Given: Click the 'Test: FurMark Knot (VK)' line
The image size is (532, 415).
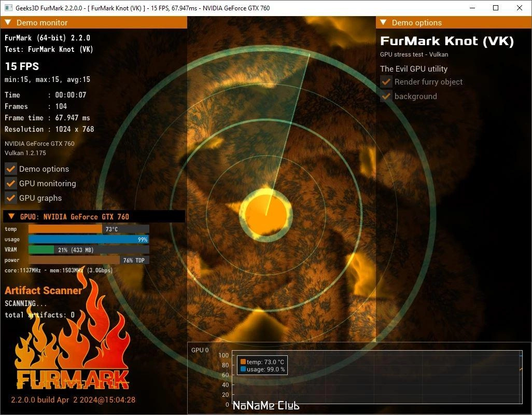Looking at the screenshot, I should pos(49,49).
